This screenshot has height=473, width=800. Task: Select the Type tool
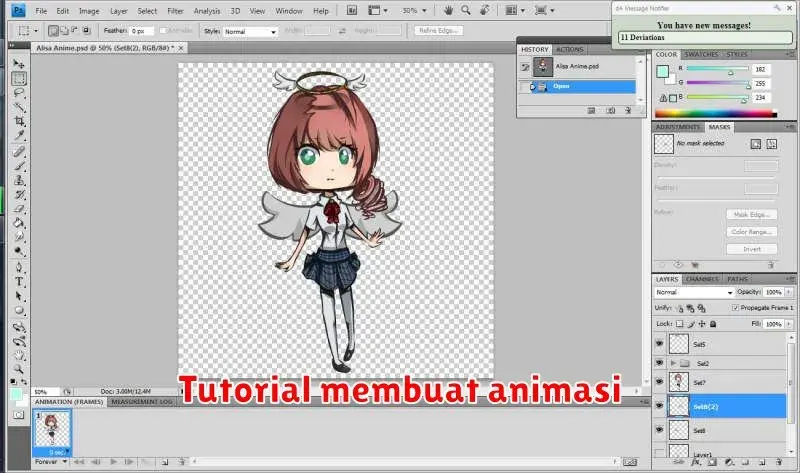click(x=19, y=281)
